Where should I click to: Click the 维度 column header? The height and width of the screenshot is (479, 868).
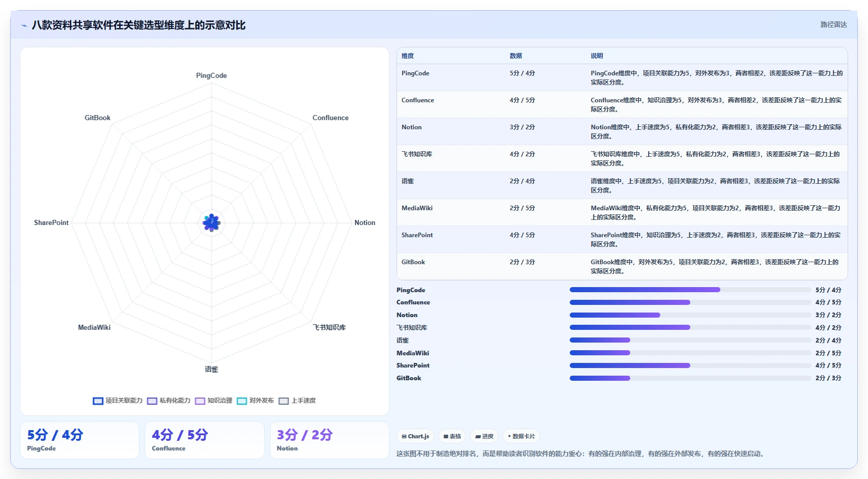point(408,56)
